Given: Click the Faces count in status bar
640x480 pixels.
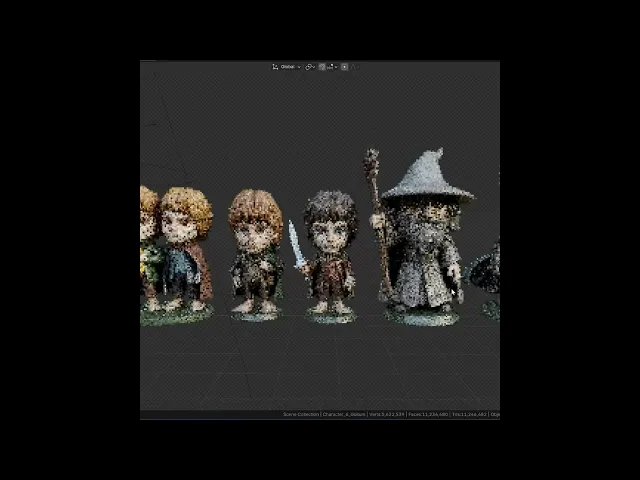Looking at the screenshot, I should 428,414.
